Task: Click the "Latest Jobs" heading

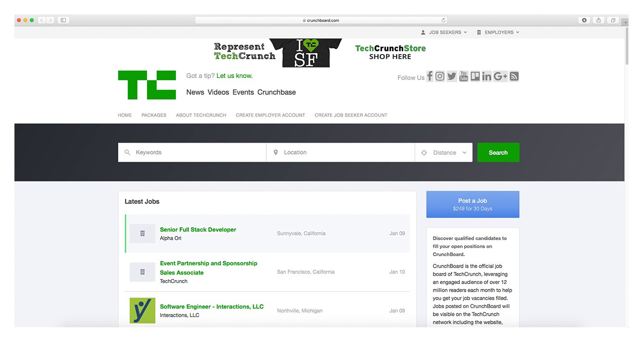Action: (142, 201)
